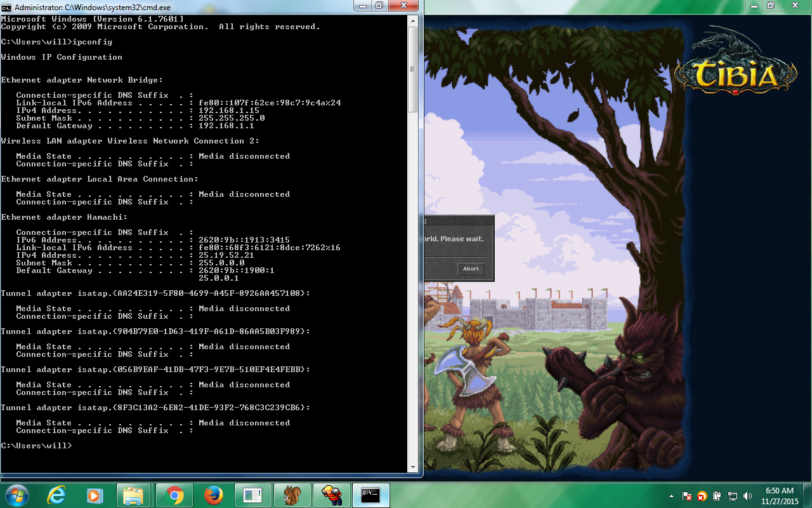
Task: Click tunnel adapter 'isatap.{904B79E0-1D63-419F-A61D-86AA5B03F989}' line
Action: click(x=156, y=331)
